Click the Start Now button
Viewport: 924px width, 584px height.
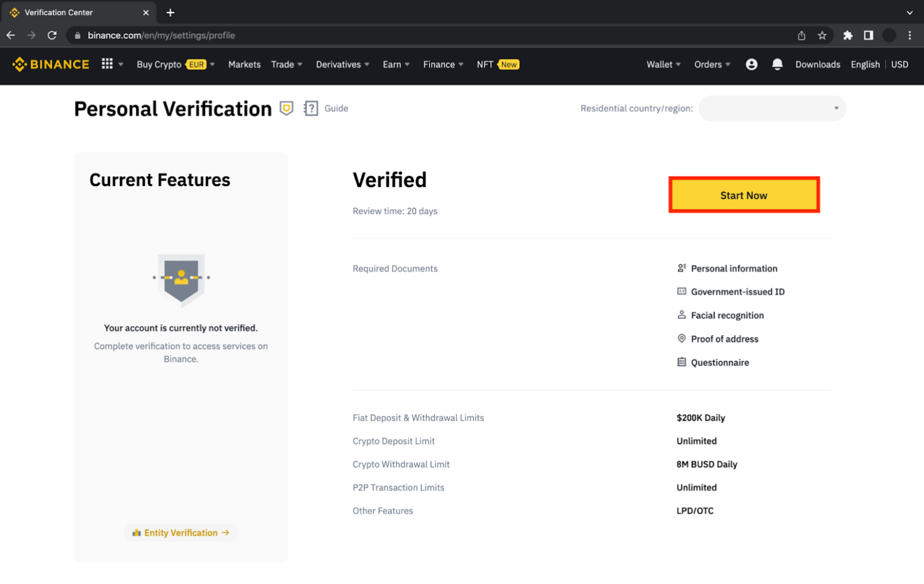744,195
